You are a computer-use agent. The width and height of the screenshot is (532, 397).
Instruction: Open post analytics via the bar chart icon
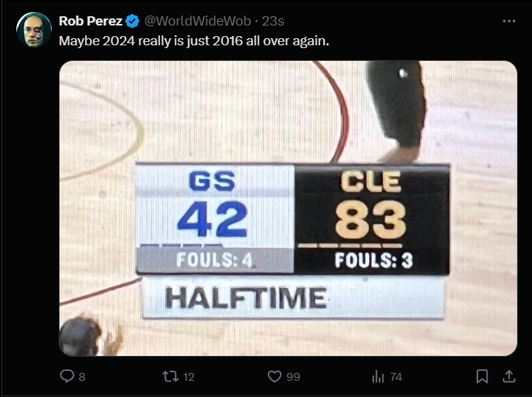(x=378, y=376)
